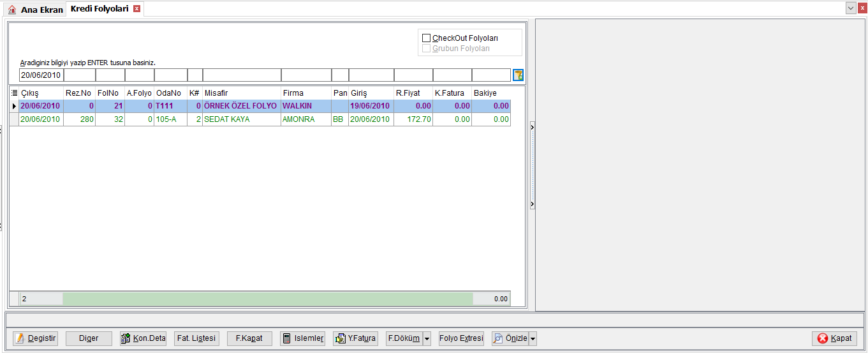Open the grid column menu icon
This screenshot has height=353, width=868.
coord(14,93)
